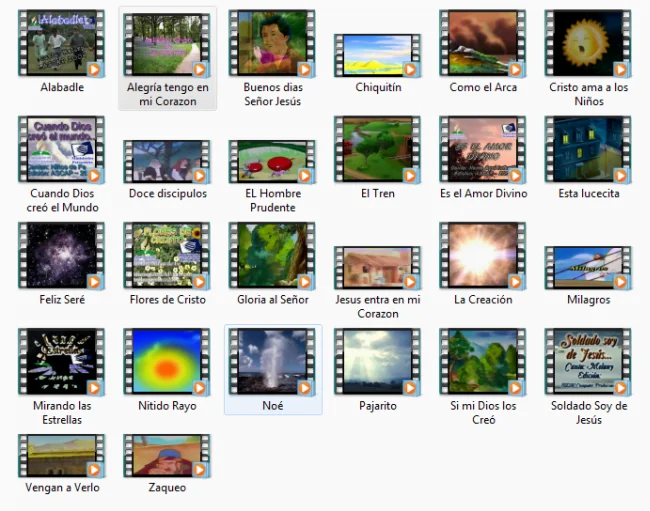Select the Zaqueo video file

[x=167, y=456]
